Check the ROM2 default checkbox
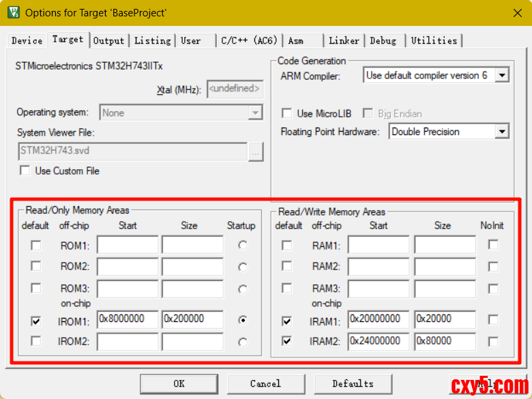 (x=36, y=266)
